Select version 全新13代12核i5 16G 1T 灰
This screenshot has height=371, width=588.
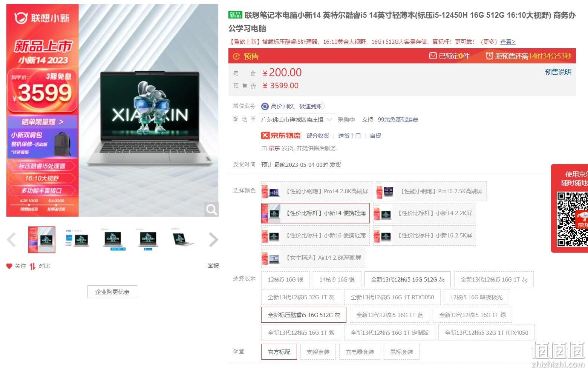[494, 280]
